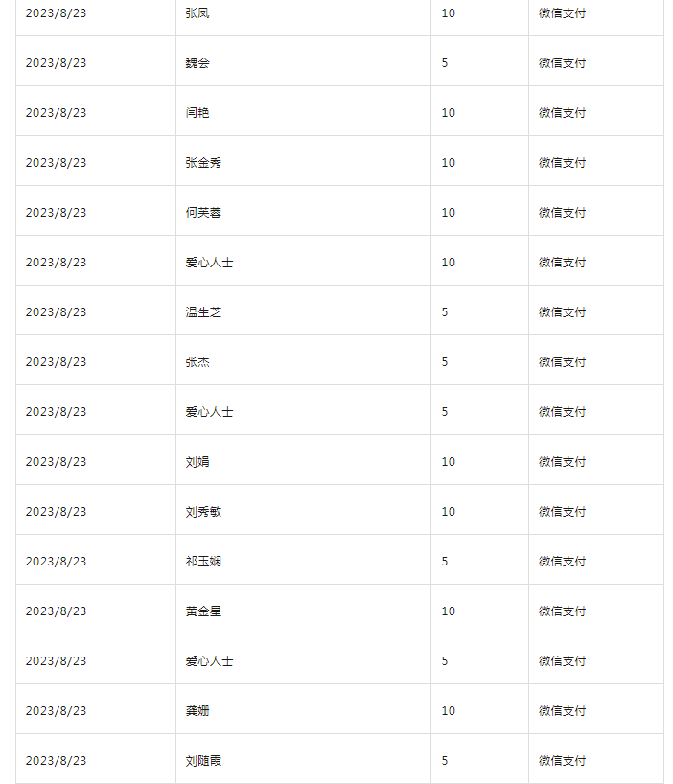
Task: Select the 黄金星 entry
Action: click(x=203, y=611)
